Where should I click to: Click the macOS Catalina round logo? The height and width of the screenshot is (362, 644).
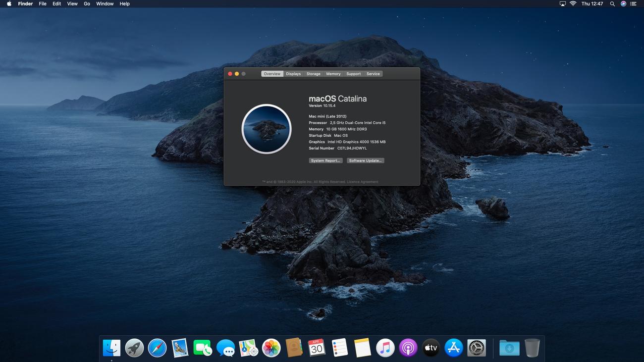click(267, 129)
